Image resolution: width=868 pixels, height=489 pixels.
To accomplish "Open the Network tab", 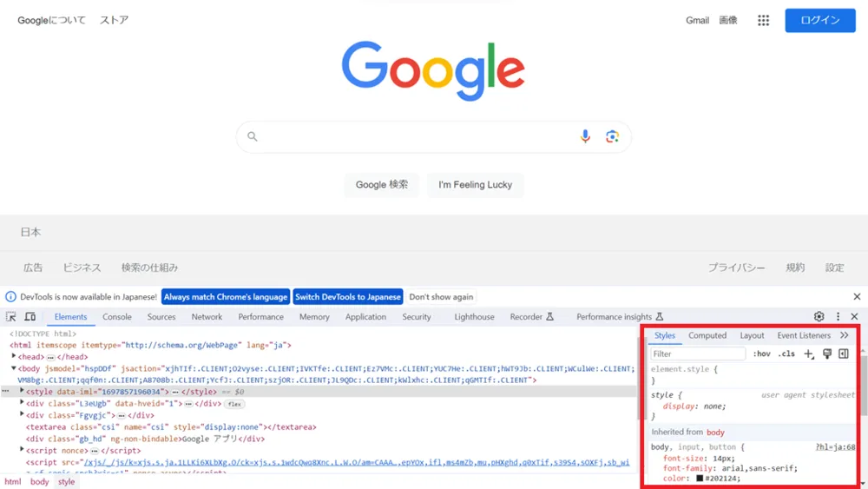I will [x=207, y=317].
